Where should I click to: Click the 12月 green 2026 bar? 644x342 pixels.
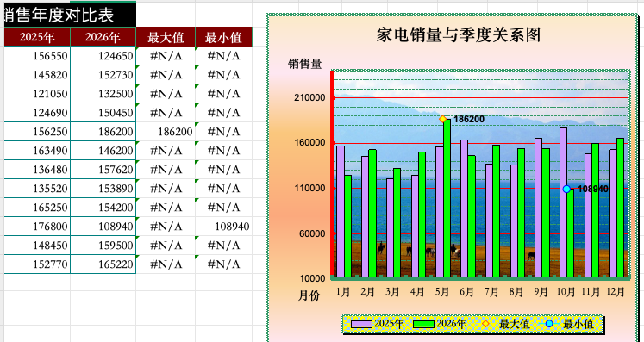620,208
